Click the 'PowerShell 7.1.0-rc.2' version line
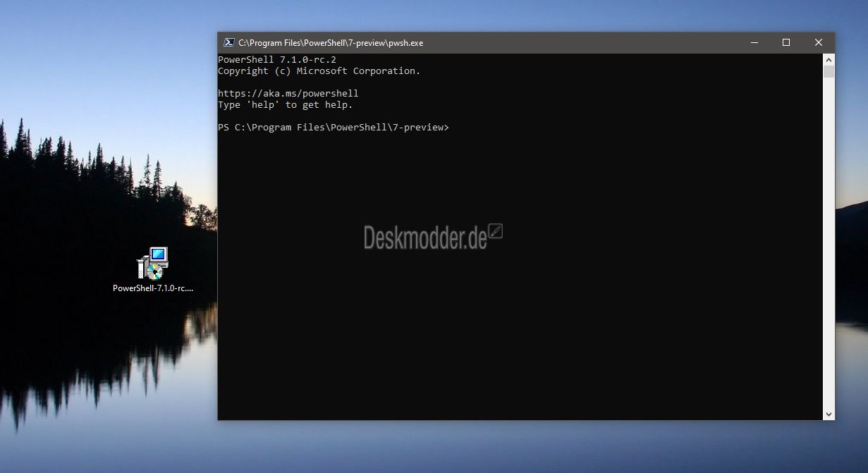The height and width of the screenshot is (473, 868). 276,60
